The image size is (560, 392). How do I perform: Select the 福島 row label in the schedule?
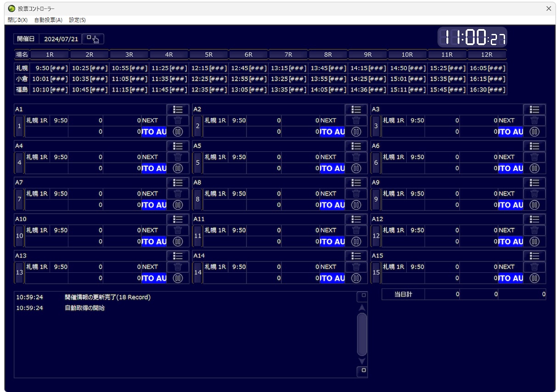(22, 89)
